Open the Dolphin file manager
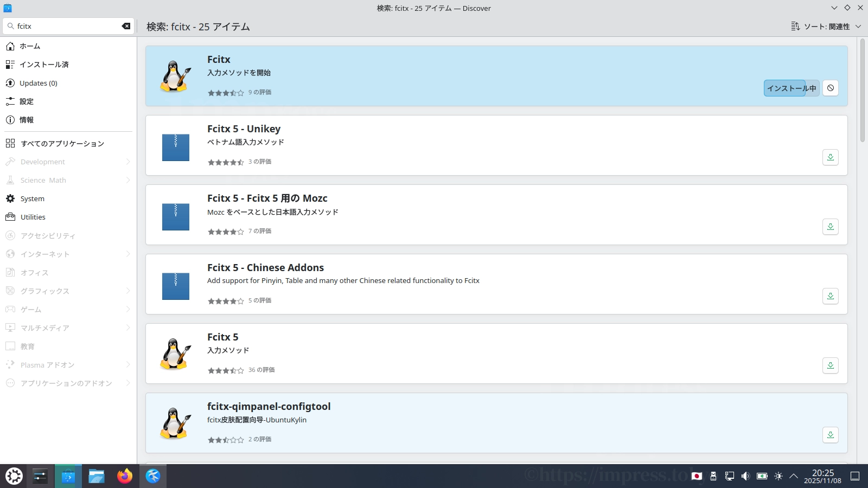This screenshot has width=868, height=488. [x=97, y=476]
